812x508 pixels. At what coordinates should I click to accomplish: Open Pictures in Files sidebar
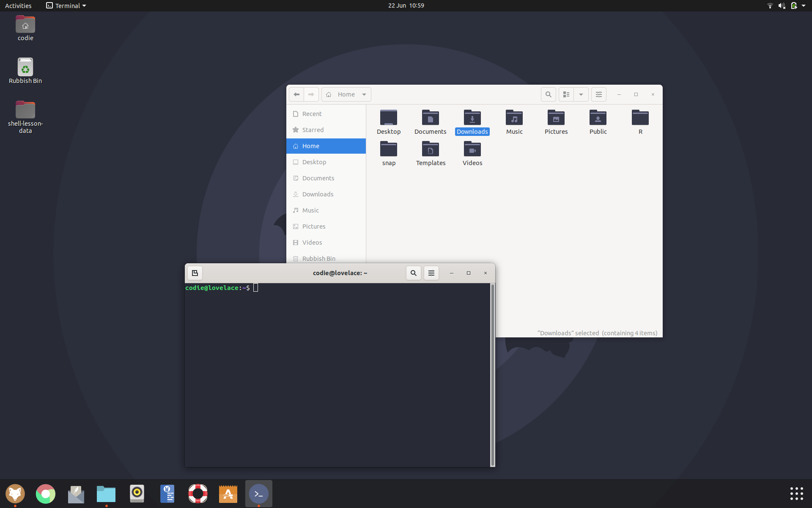click(326, 226)
